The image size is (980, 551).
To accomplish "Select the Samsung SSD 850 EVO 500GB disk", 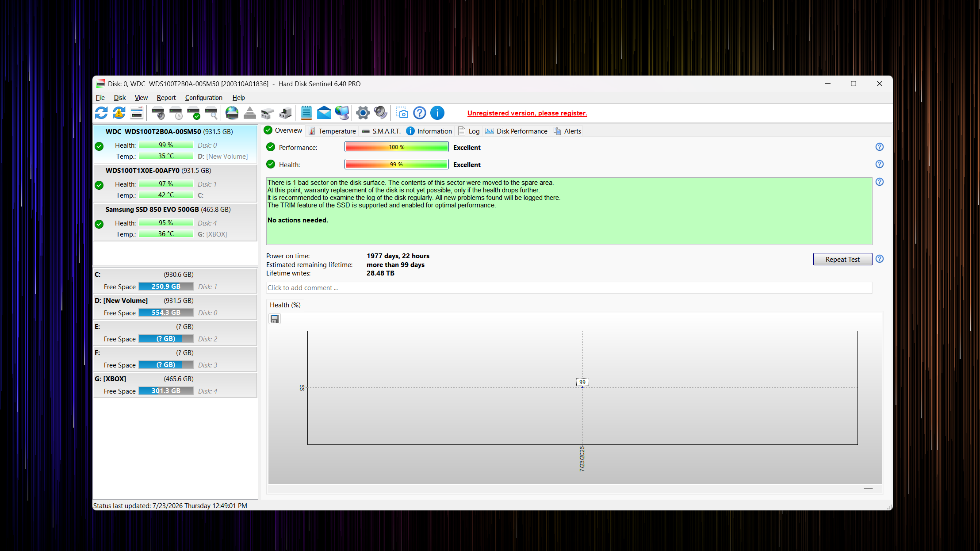I will 175,222.
